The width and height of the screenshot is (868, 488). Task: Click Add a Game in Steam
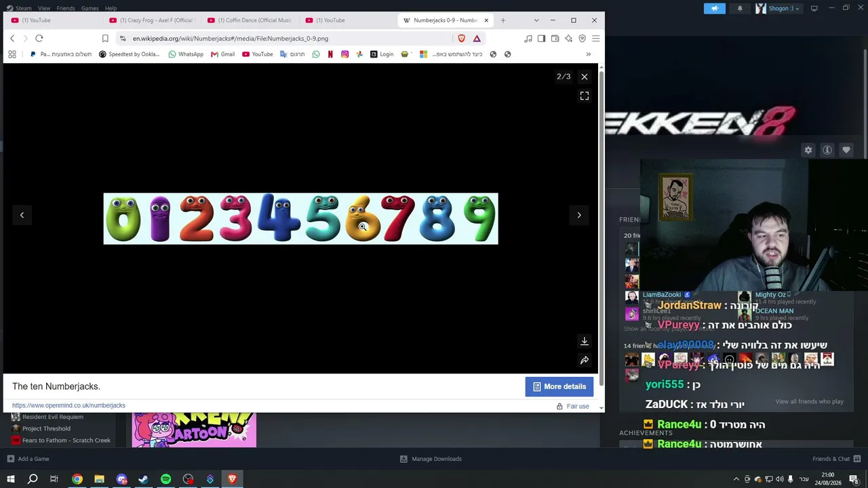coord(28,459)
